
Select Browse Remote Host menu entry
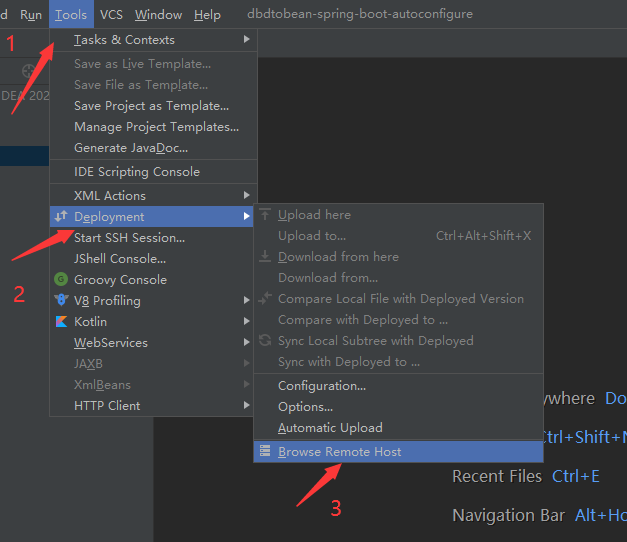(x=339, y=452)
